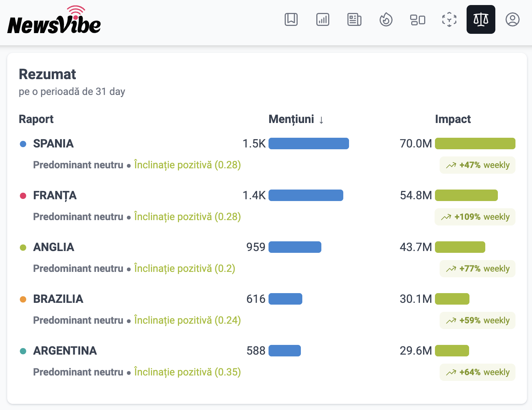Open the user profile icon
The width and height of the screenshot is (532, 410).
(513, 19)
